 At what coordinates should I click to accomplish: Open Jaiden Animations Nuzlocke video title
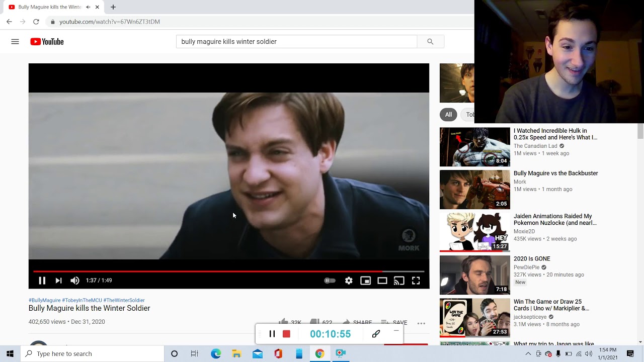click(x=555, y=219)
